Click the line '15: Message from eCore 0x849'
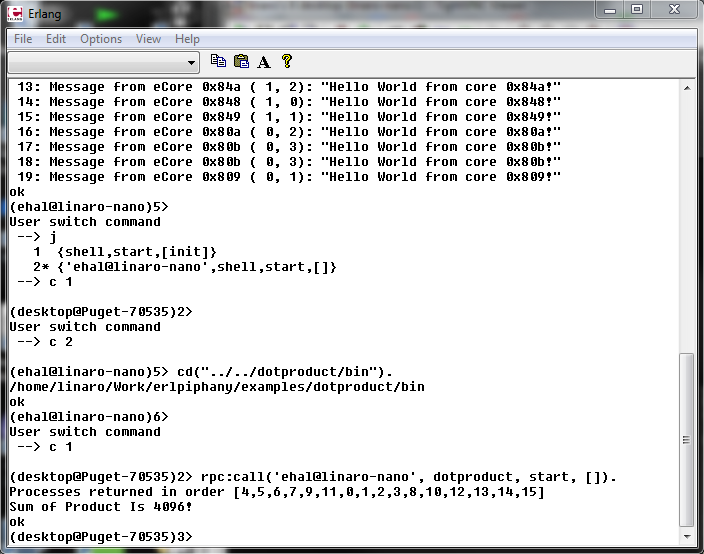 click(289, 117)
